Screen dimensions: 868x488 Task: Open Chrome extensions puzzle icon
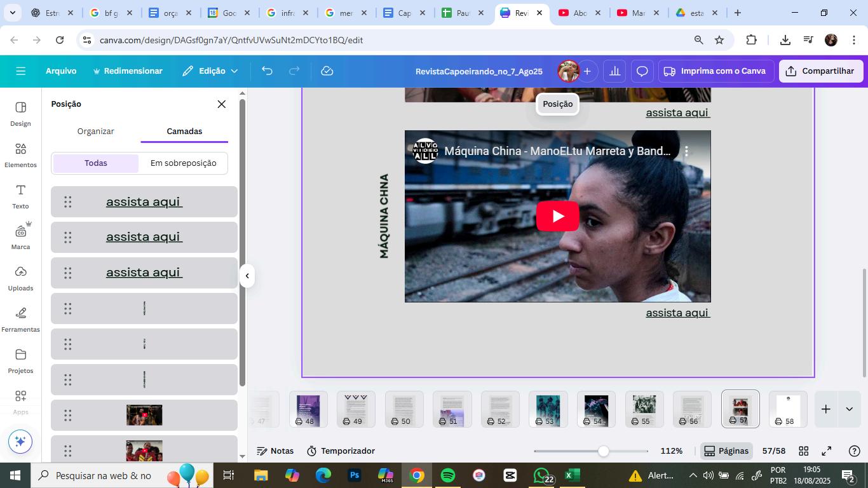tap(751, 40)
